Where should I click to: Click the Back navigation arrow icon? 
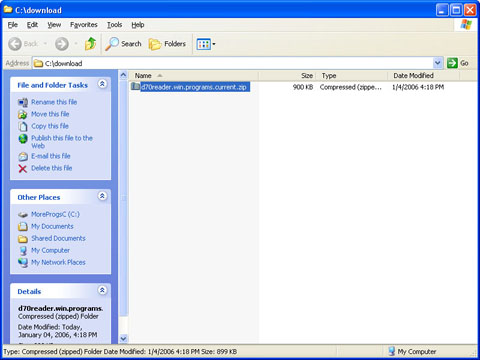(x=15, y=44)
